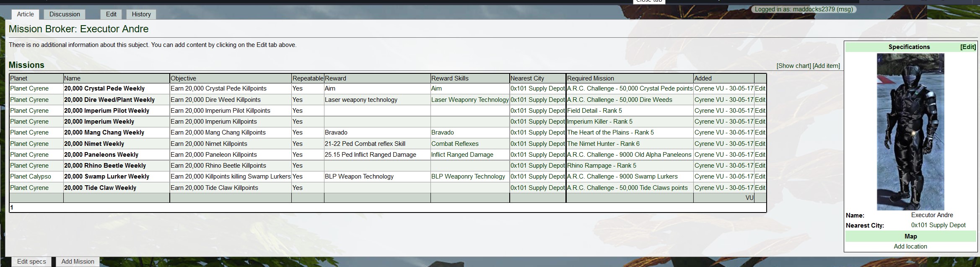Click the Add item link

[826, 66]
